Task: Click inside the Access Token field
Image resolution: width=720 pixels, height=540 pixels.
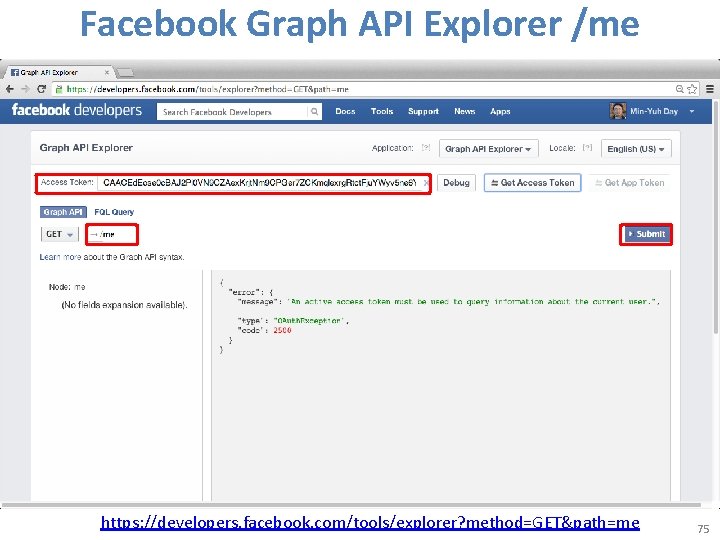Action: [x=259, y=183]
